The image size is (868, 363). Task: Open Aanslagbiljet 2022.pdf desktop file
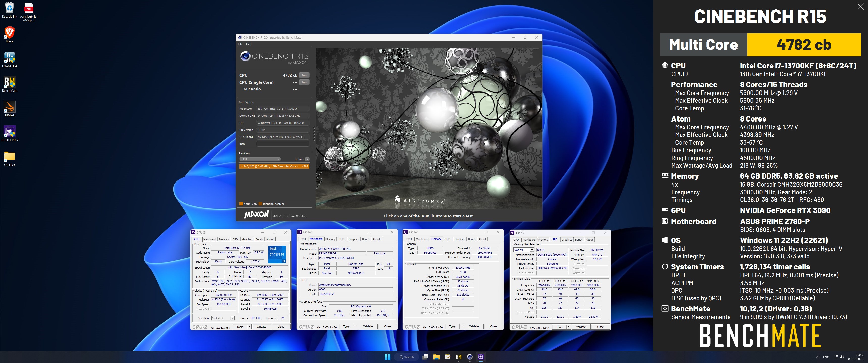coord(29,12)
